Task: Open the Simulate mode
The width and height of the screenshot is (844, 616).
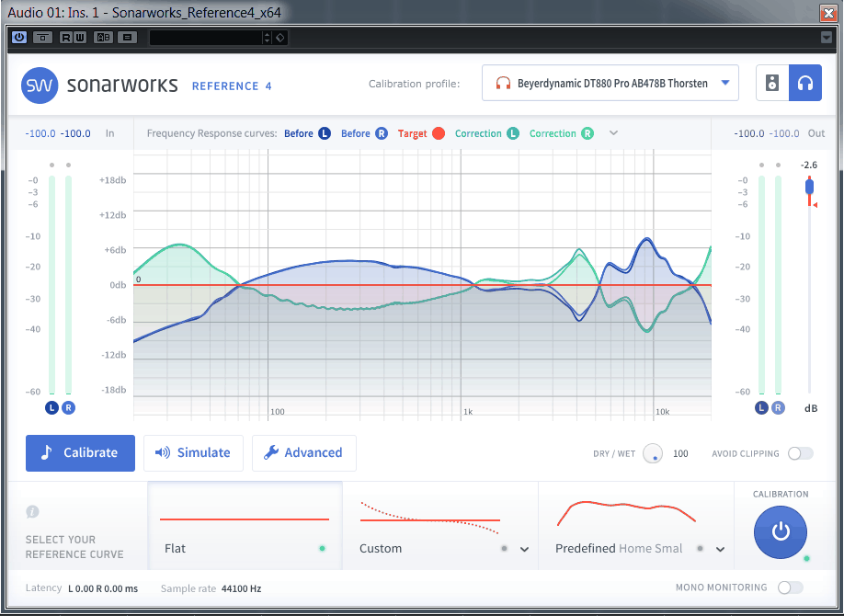Action: [x=193, y=453]
